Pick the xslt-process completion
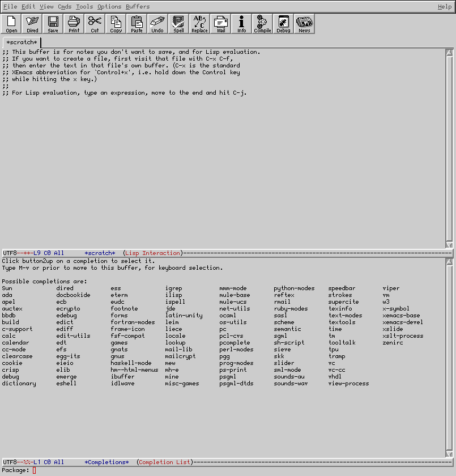The image size is (456, 476). 403,335
